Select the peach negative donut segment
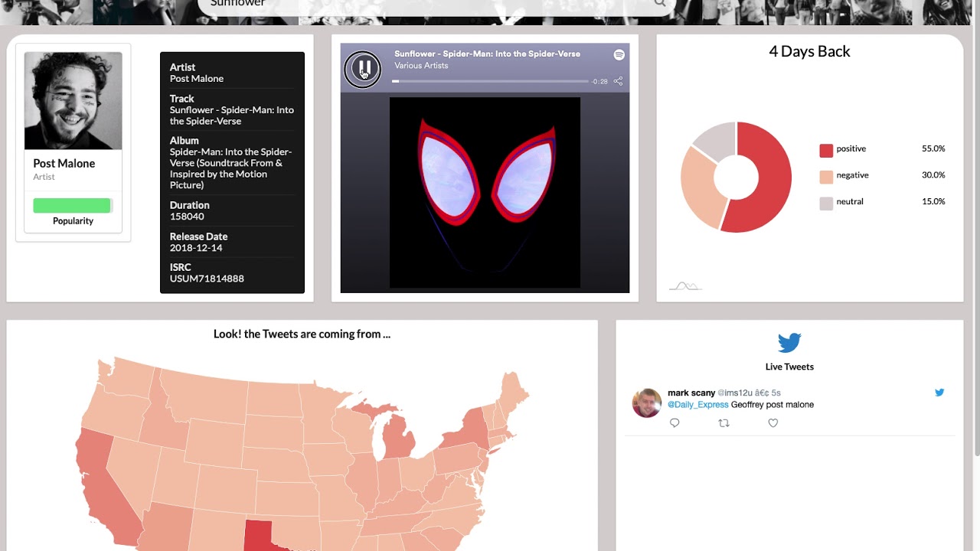 (699, 189)
